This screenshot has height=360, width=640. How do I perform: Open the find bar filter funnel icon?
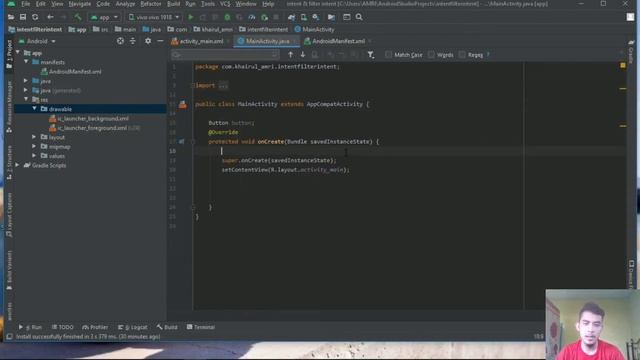click(371, 55)
